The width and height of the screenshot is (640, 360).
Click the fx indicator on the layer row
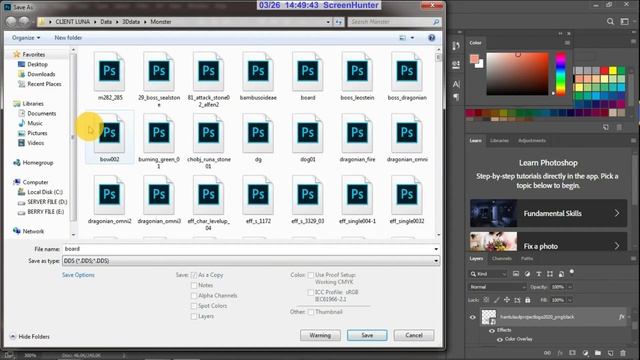pyautogui.click(x=621, y=317)
